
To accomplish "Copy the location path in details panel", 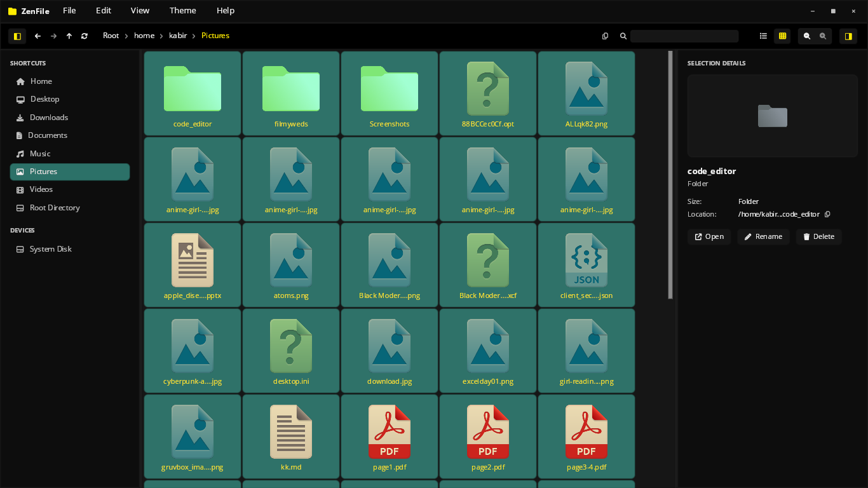I will (x=827, y=215).
